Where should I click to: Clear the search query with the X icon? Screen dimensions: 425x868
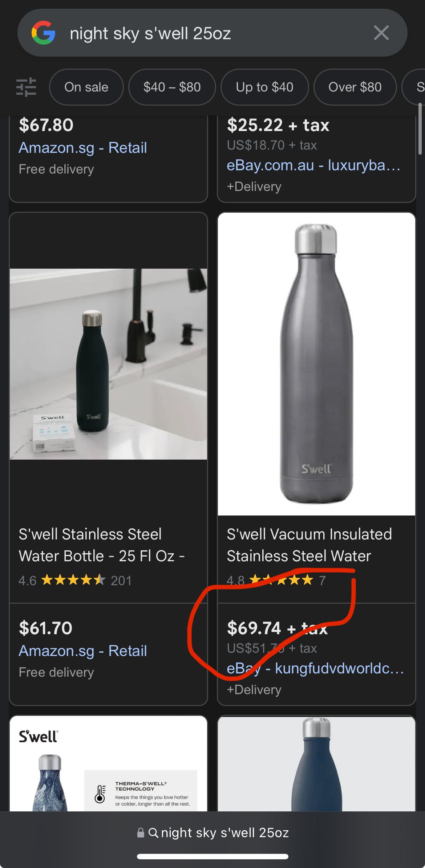coord(381,33)
